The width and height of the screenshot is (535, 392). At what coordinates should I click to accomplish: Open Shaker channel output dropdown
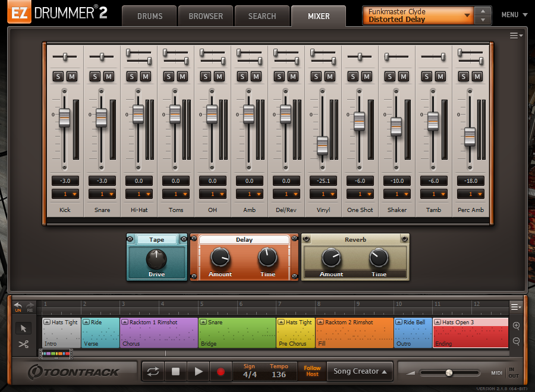click(x=397, y=194)
